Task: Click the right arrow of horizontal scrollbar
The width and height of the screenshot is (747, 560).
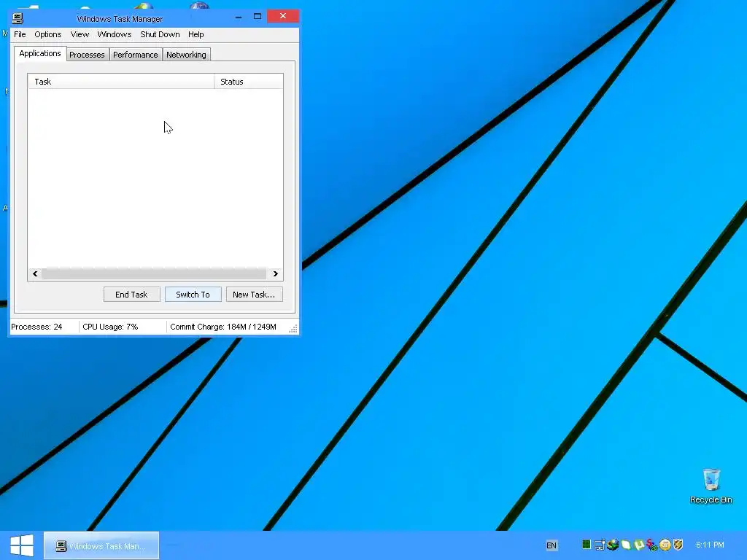Action: (275, 274)
